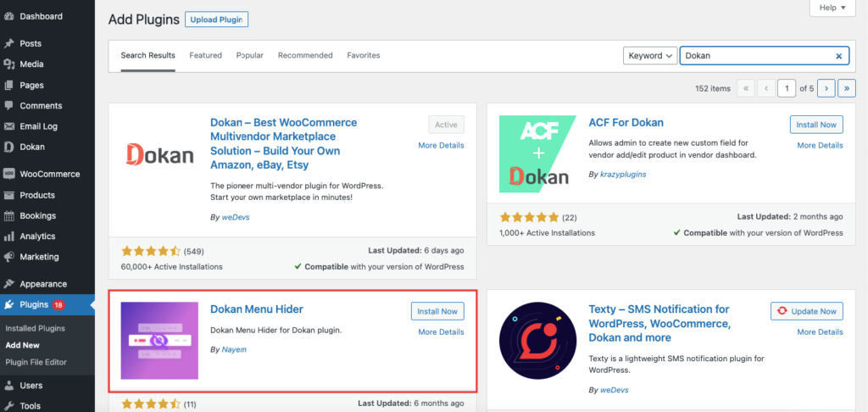Open the ACF For Dokan title link
The image size is (868, 412).
626,122
